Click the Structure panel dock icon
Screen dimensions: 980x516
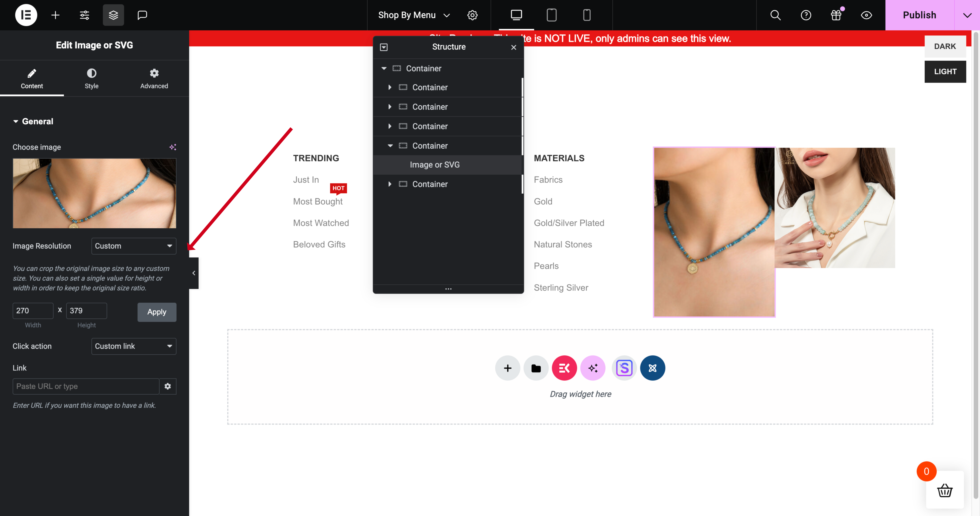tap(384, 47)
